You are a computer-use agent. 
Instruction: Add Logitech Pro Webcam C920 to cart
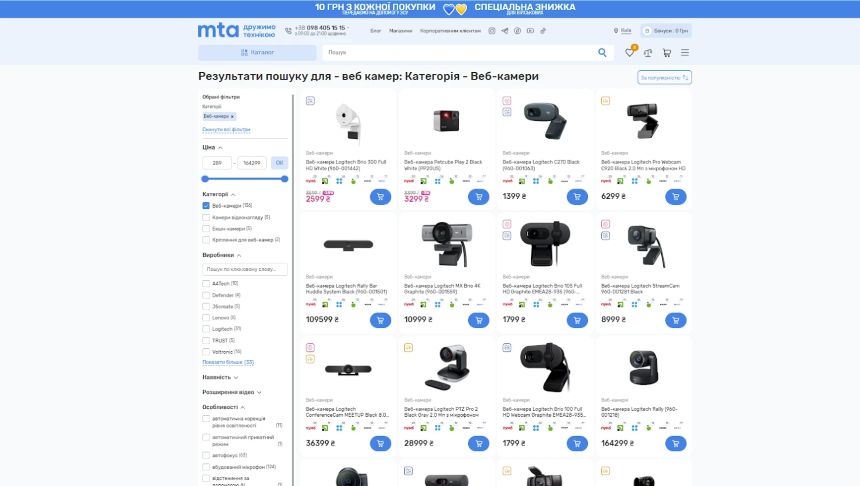[x=676, y=197]
